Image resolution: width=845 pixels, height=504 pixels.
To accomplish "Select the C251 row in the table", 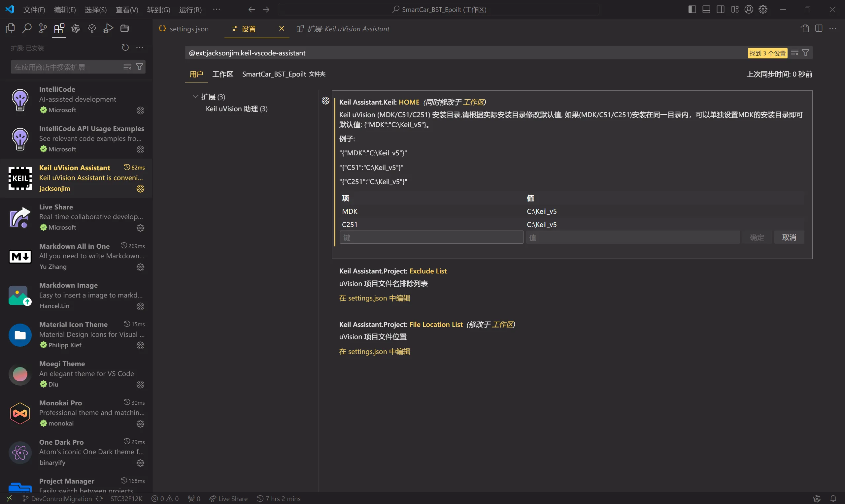I will 572,225.
